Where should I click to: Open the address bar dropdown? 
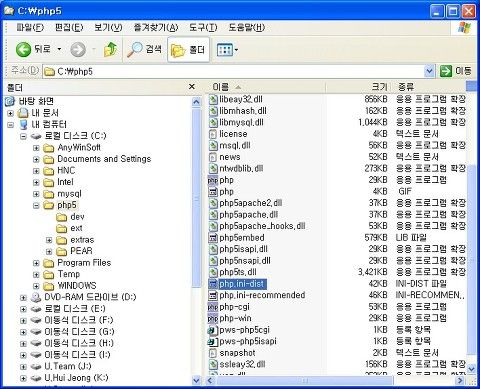[x=429, y=71]
